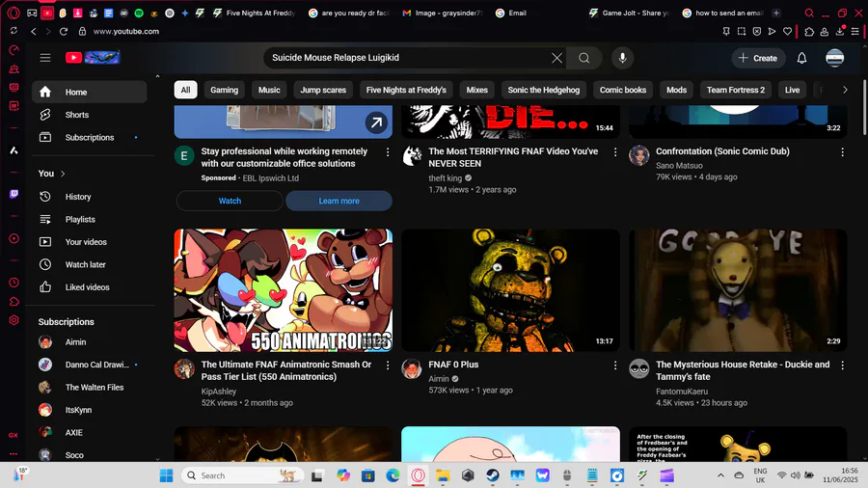This screenshot has width=868, height=488.
Task: Select the Sonic the Hedgehog chip
Action: click(544, 90)
